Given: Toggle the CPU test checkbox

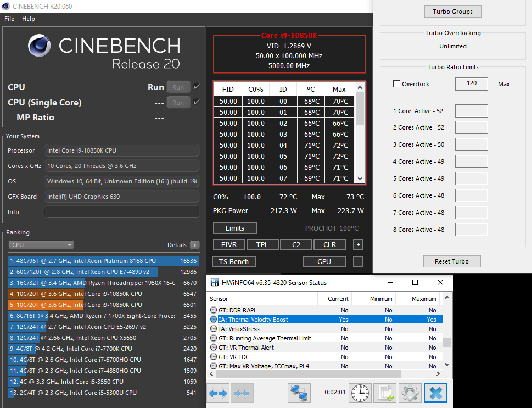Looking at the screenshot, I should pos(197,87).
